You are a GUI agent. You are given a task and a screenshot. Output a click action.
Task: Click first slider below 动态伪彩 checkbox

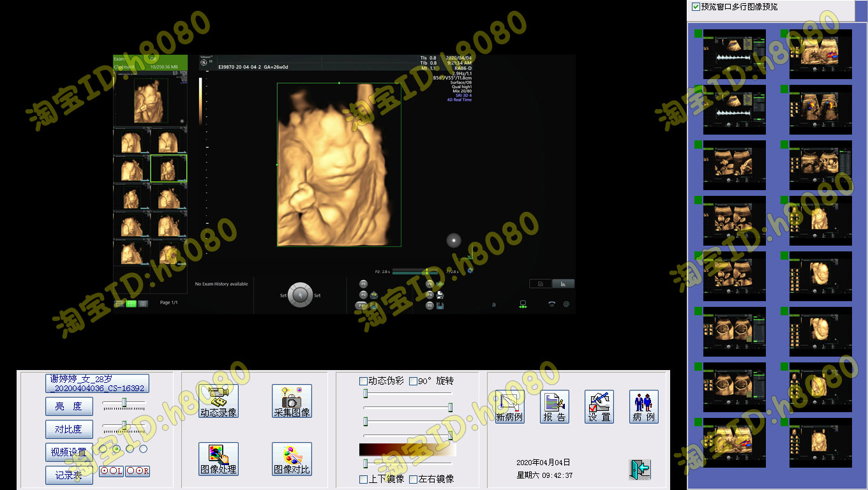point(408,394)
